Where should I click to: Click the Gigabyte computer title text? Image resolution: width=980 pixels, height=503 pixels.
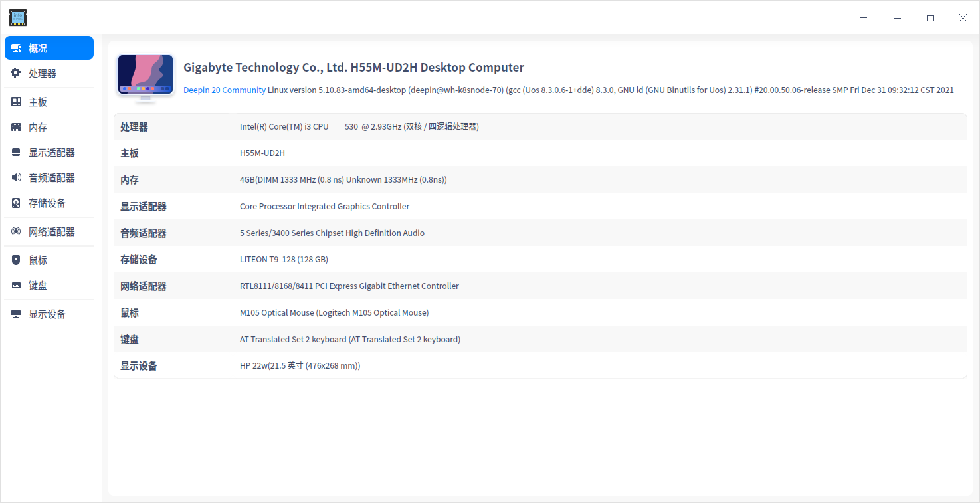[353, 67]
